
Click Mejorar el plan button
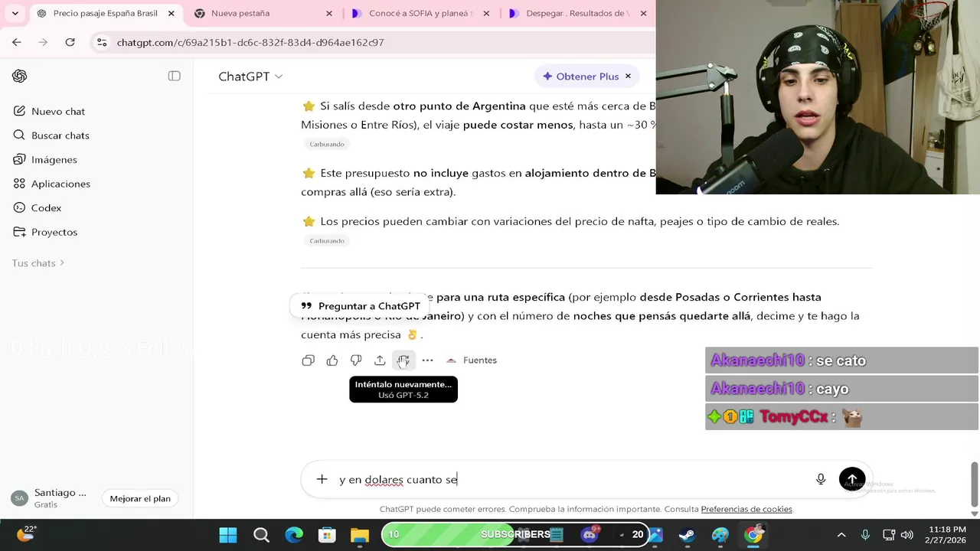pyautogui.click(x=140, y=498)
